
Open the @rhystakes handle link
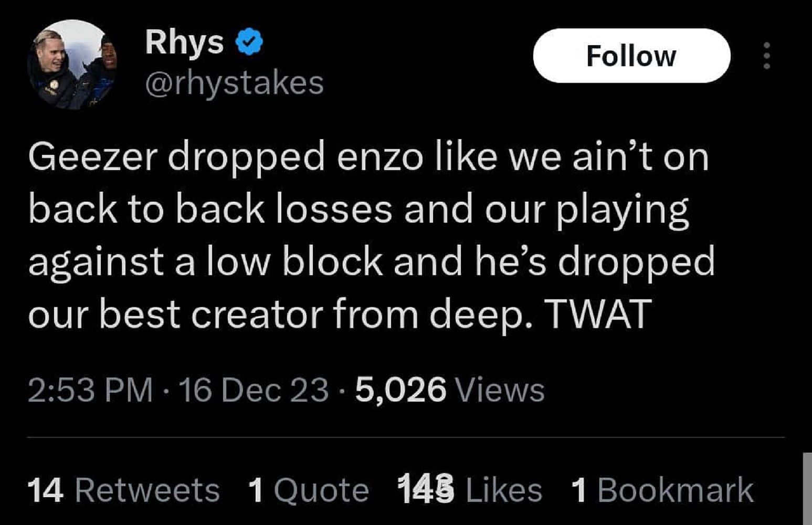point(234,83)
